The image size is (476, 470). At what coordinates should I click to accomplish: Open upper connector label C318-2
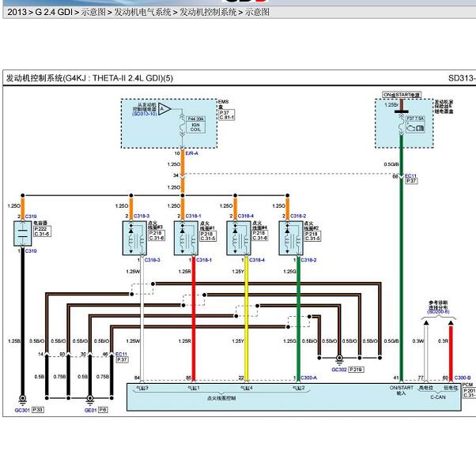[x=298, y=216]
